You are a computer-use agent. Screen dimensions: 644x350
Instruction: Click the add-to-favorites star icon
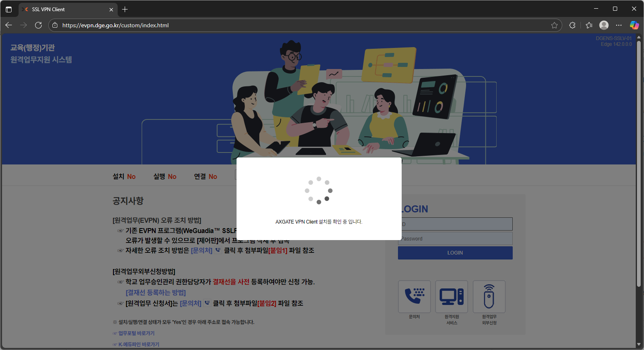click(x=554, y=25)
